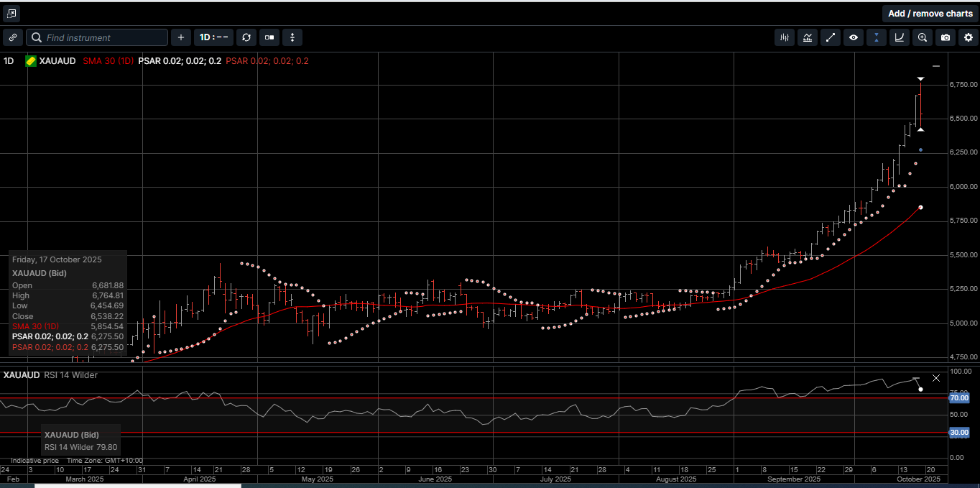The image size is (980, 488).
Task: Click the Add / remove charts button
Action: [930, 14]
